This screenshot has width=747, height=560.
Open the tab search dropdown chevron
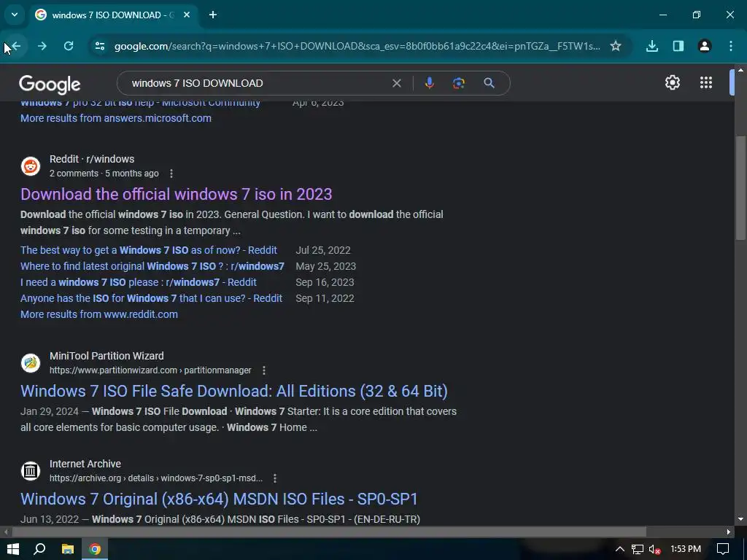[x=15, y=15]
